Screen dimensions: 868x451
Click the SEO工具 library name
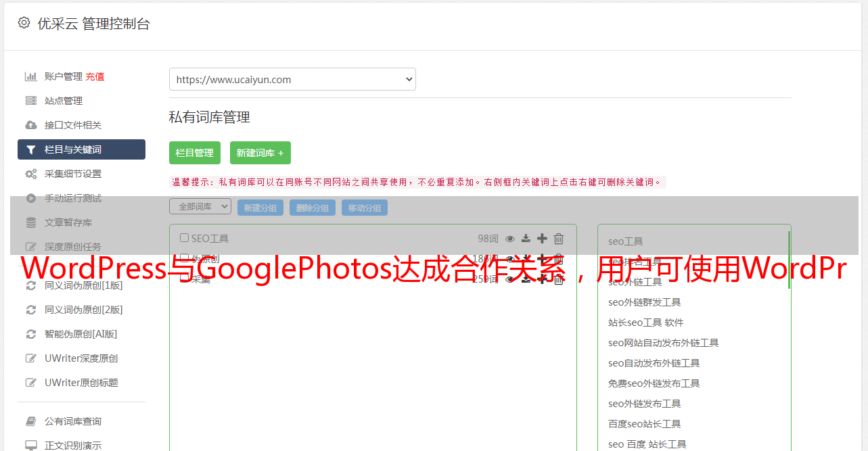coord(210,239)
